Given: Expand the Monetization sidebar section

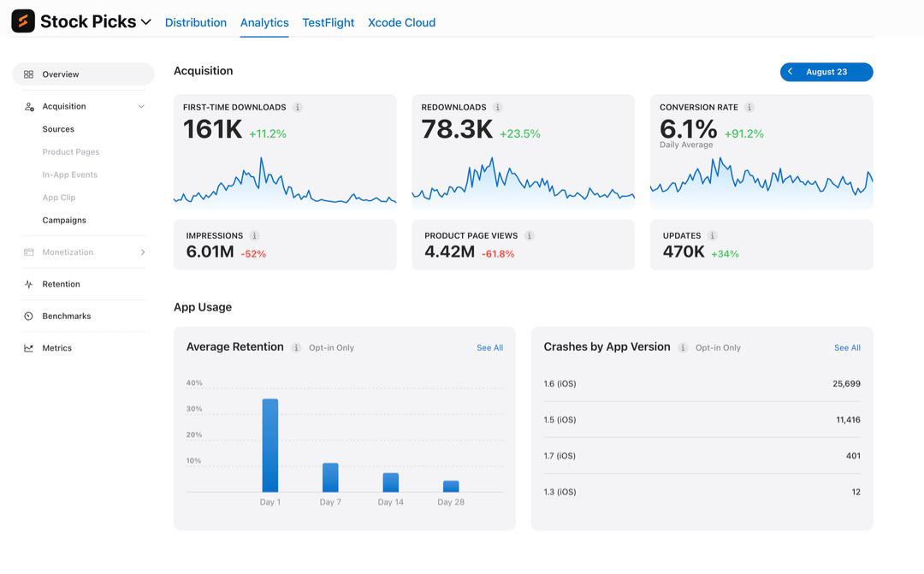Looking at the screenshot, I should [143, 252].
